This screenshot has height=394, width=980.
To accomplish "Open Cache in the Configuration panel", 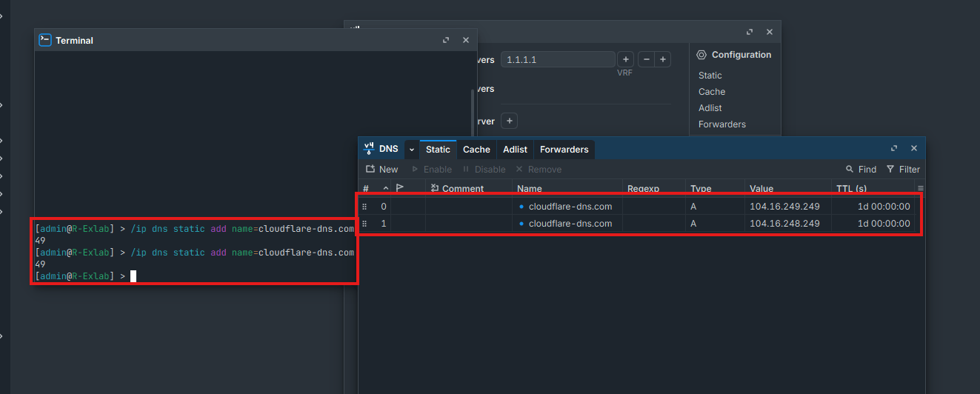I will (x=712, y=92).
